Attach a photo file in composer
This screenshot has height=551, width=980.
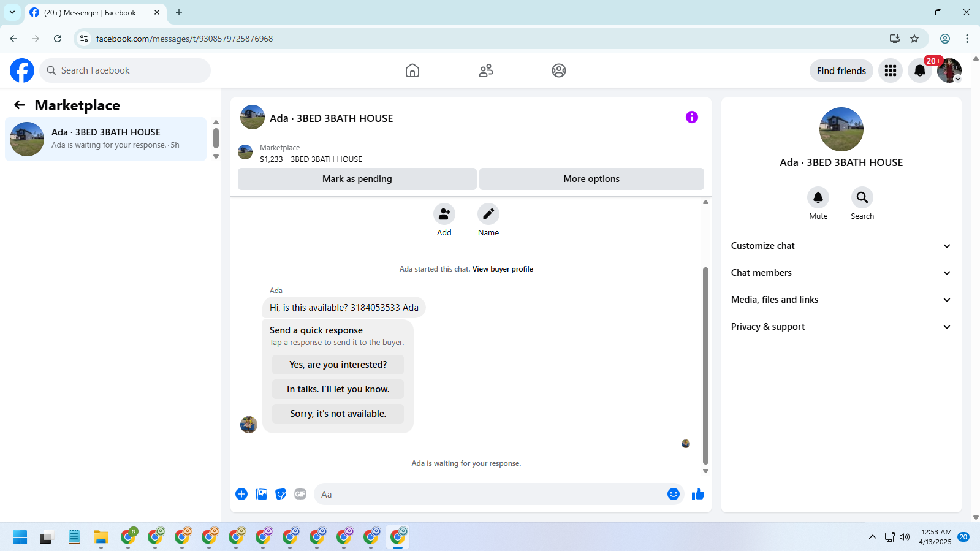261,494
